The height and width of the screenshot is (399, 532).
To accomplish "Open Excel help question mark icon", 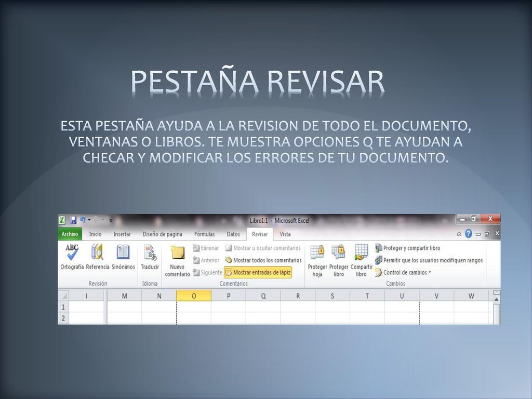I will 469,233.
